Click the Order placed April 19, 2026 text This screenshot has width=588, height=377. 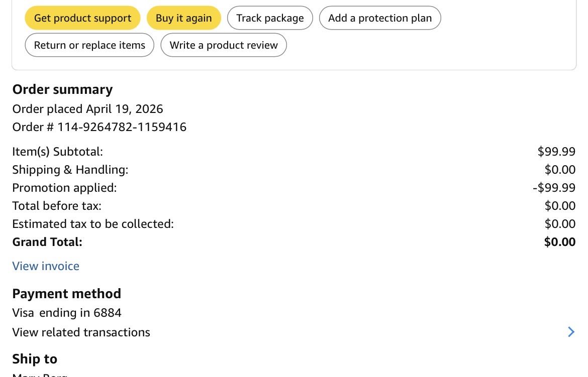[x=87, y=109]
